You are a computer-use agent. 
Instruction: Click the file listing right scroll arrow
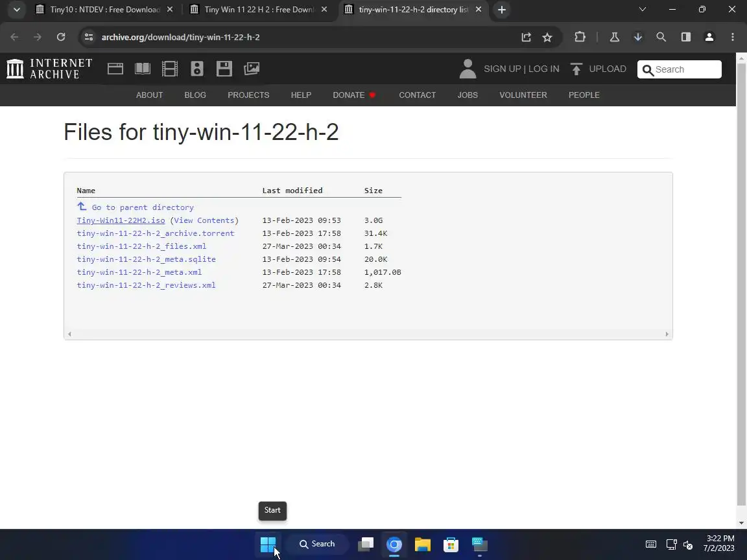667,334
